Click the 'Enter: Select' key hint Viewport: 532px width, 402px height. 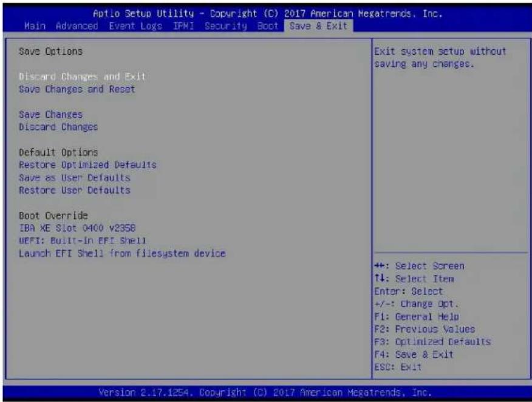pyautogui.click(x=409, y=291)
